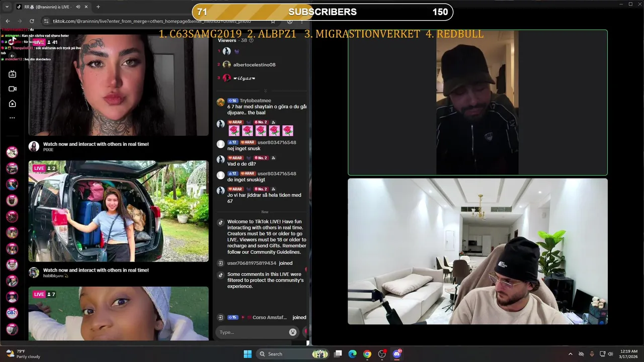The height and width of the screenshot is (362, 644).
Task: Click Trytobeatmee username in chat
Action: click(x=255, y=101)
